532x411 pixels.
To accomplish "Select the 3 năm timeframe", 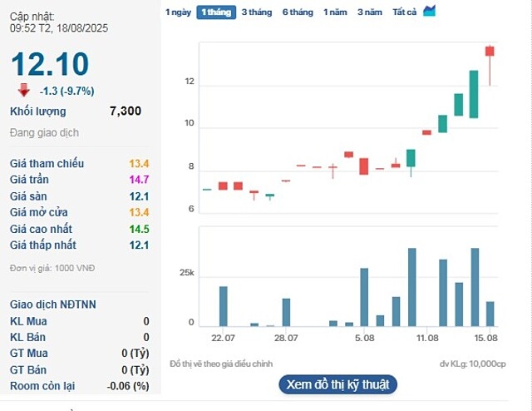I will (x=370, y=12).
